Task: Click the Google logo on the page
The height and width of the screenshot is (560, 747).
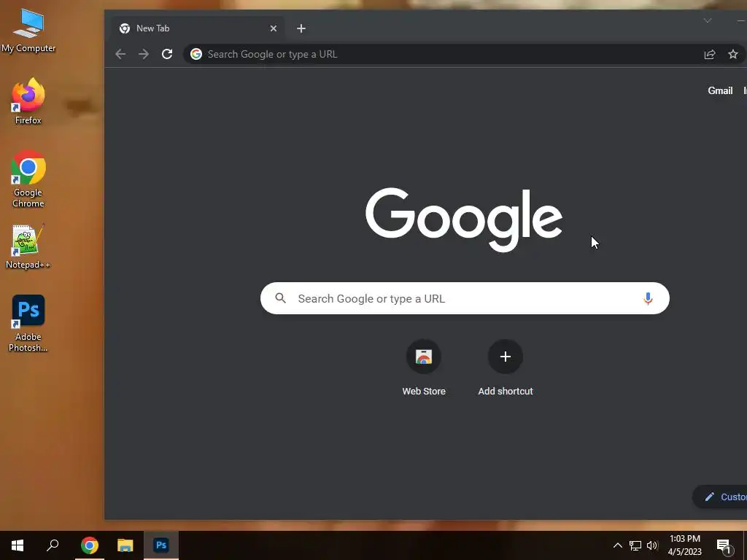Action: point(464,219)
